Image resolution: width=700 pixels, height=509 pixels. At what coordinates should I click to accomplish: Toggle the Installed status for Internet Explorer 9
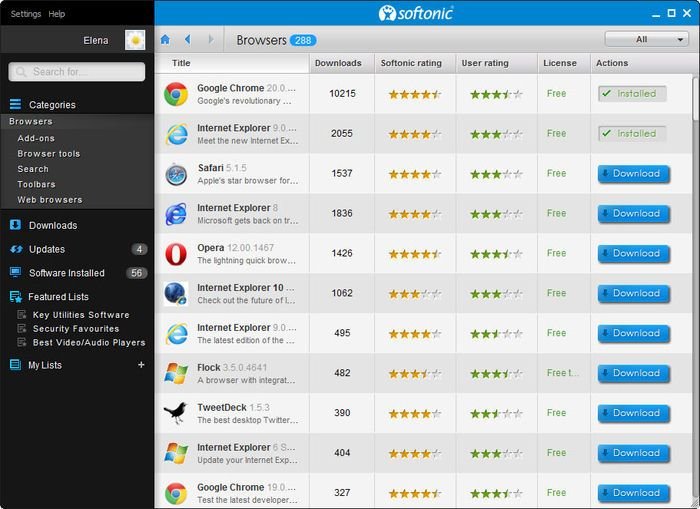click(x=631, y=134)
